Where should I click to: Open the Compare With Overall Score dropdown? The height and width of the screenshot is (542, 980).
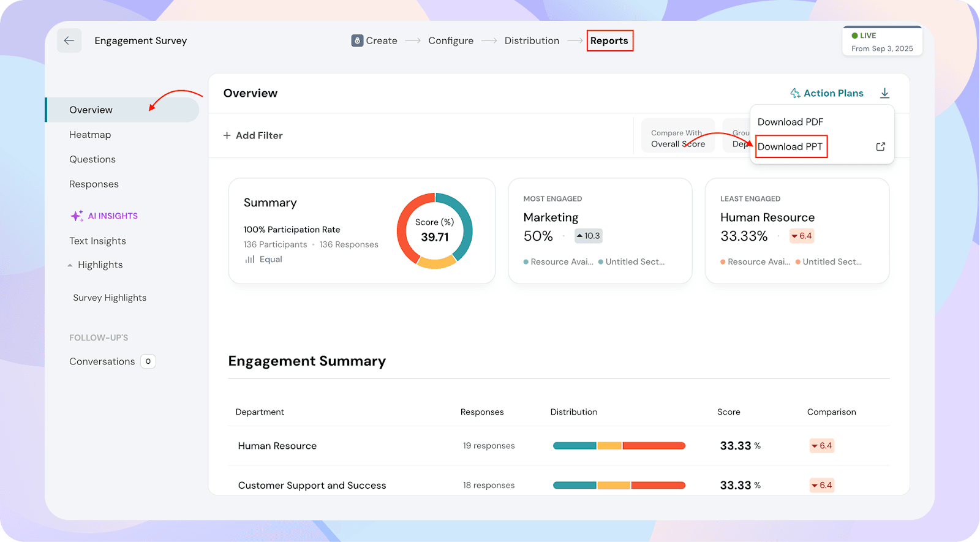click(x=677, y=138)
